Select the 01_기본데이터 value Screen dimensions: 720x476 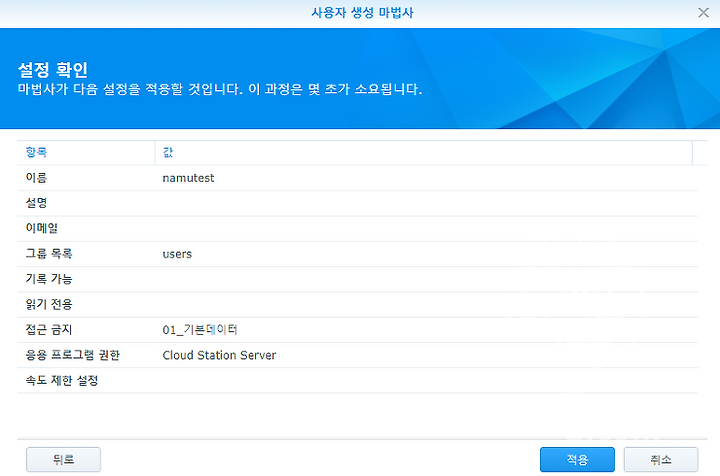[200, 330]
